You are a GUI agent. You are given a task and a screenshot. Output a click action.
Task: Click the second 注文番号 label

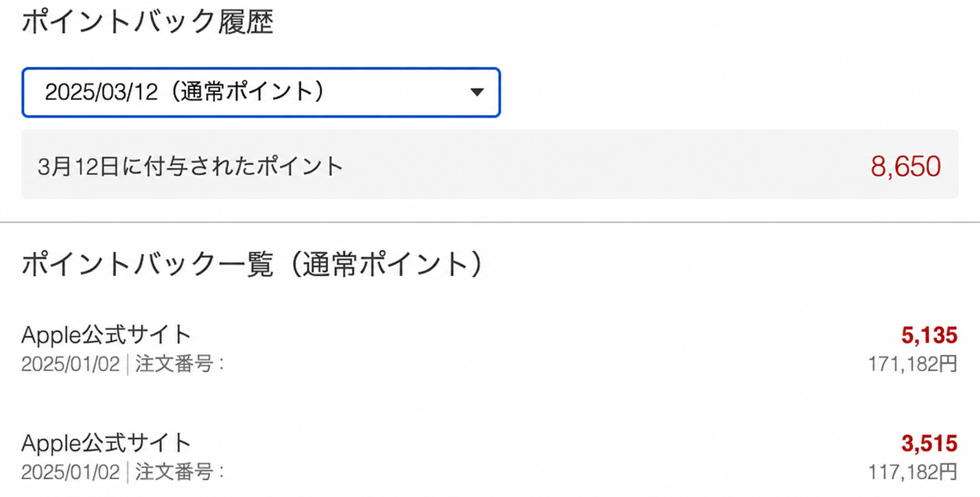(179, 473)
